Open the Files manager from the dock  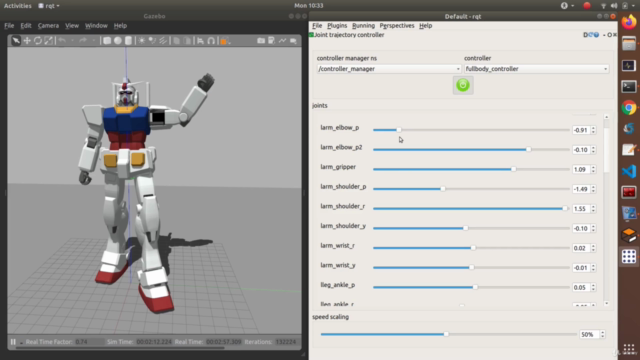click(629, 44)
